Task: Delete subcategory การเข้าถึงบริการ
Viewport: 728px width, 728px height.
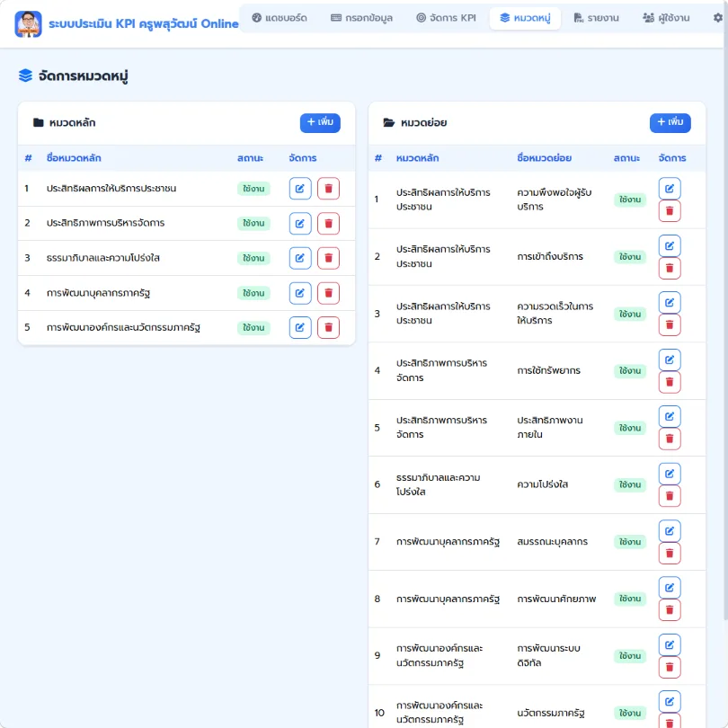Action: point(670,268)
